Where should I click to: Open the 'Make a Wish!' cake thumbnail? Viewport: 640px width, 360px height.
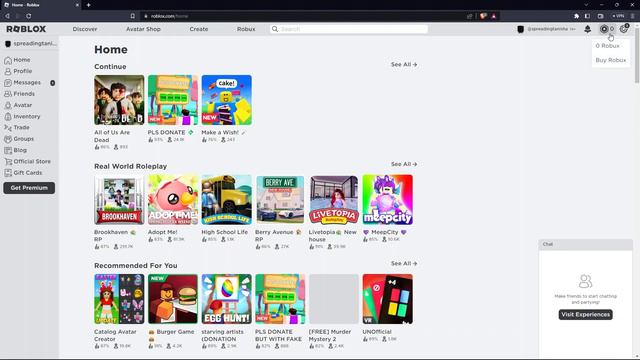(227, 100)
